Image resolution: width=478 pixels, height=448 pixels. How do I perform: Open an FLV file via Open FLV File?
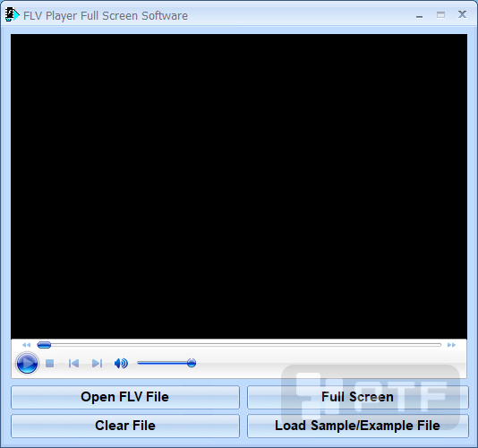click(125, 397)
